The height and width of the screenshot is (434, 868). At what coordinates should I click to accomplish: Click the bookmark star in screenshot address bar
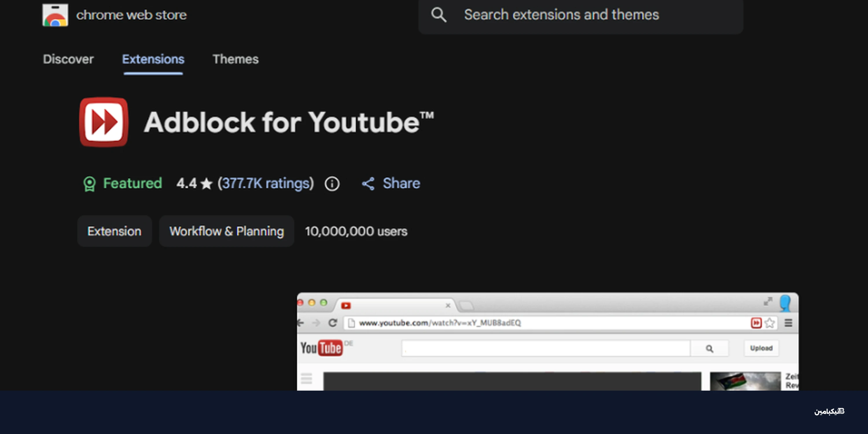[x=770, y=323]
